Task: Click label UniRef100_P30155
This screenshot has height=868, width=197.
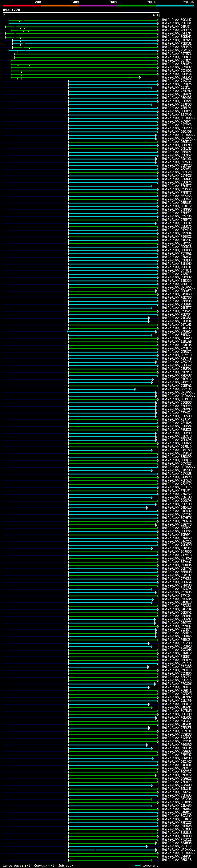Action: point(177,50)
